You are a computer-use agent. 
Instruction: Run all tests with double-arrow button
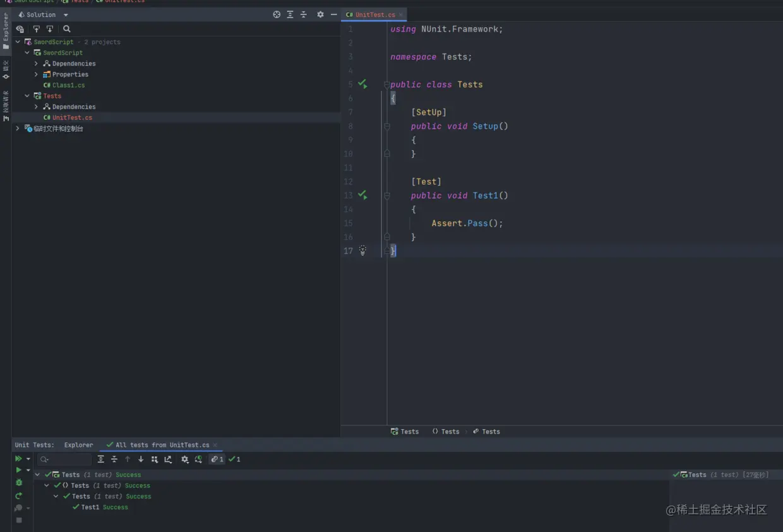[x=19, y=459]
